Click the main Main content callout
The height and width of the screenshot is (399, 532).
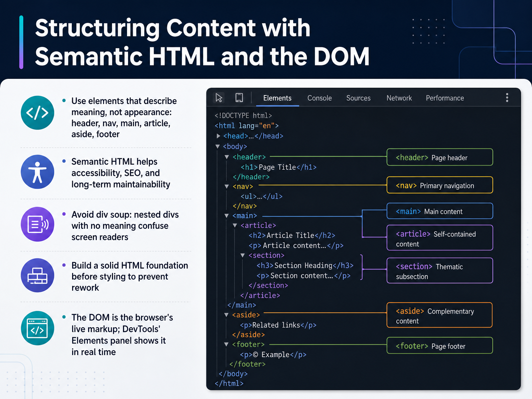440,211
